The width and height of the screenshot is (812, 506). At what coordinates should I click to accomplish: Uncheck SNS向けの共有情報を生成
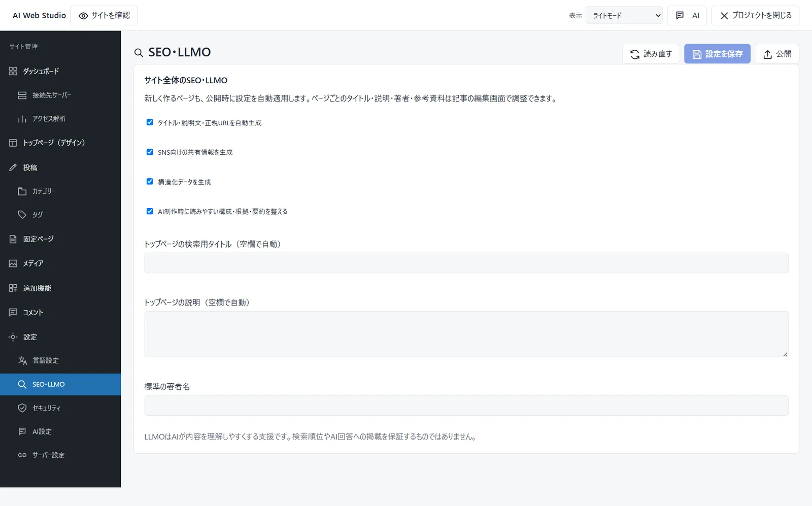(150, 152)
